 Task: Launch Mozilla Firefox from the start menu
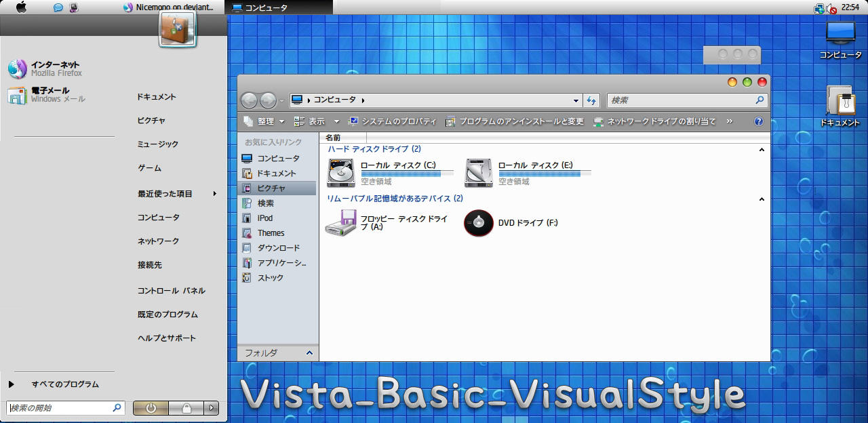click(x=58, y=68)
